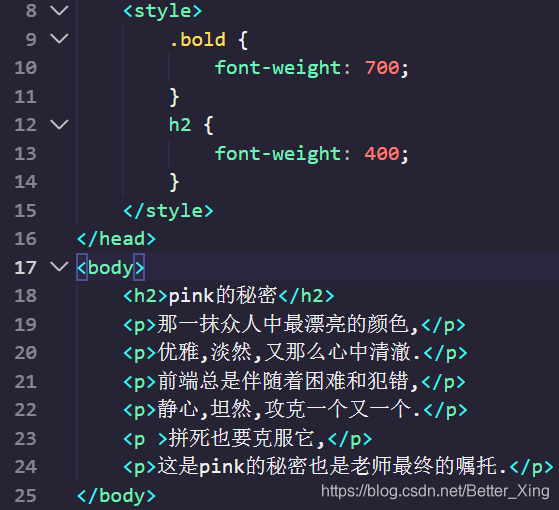559x510 pixels.
Task: Click the closing </head> tag
Action: [x=117, y=239]
